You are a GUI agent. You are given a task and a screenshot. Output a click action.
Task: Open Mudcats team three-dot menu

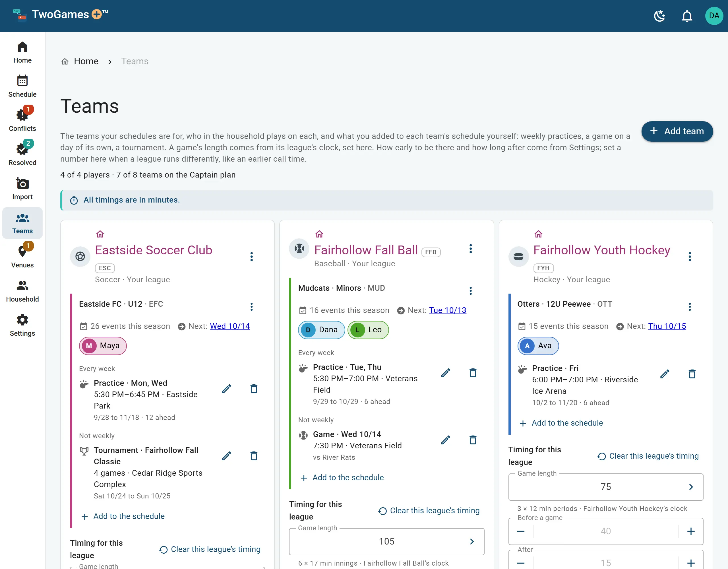(471, 291)
